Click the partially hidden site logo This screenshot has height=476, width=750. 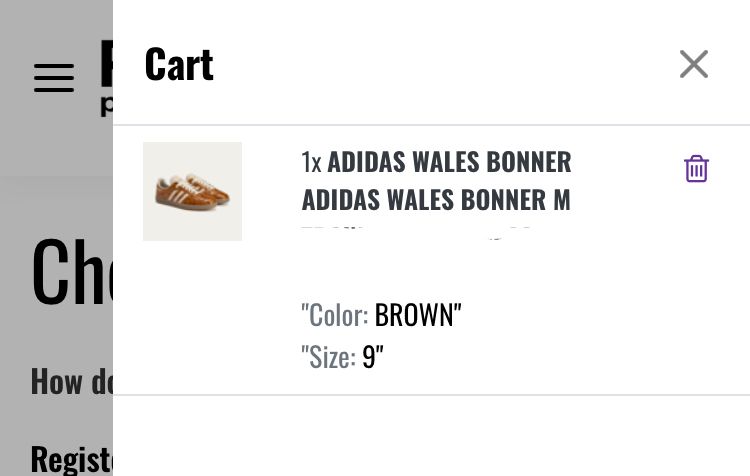[107, 63]
